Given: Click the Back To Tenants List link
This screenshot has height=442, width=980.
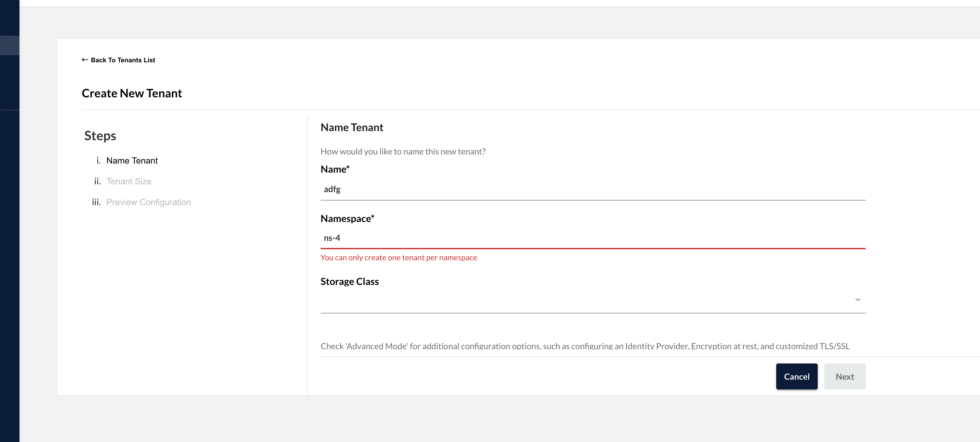Looking at the screenshot, I should (x=118, y=60).
